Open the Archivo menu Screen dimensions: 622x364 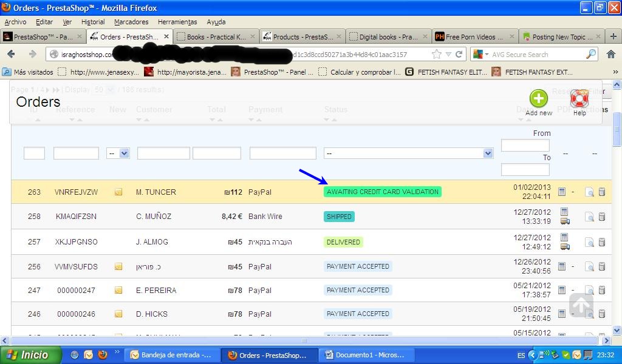(15, 22)
